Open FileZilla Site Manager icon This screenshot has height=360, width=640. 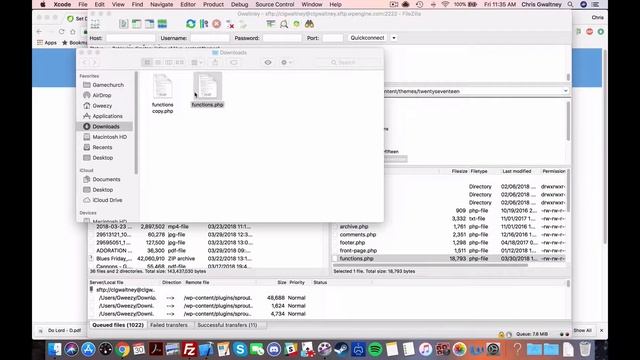point(95,24)
